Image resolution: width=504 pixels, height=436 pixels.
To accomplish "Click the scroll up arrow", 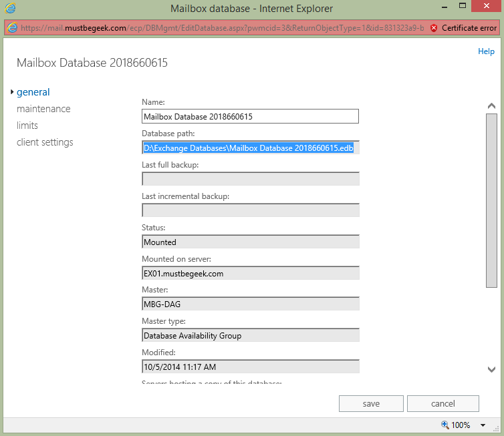I will pos(491,106).
